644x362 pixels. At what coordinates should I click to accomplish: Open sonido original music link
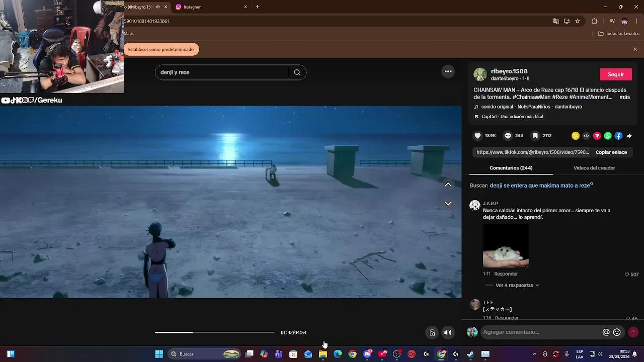tap(528, 107)
